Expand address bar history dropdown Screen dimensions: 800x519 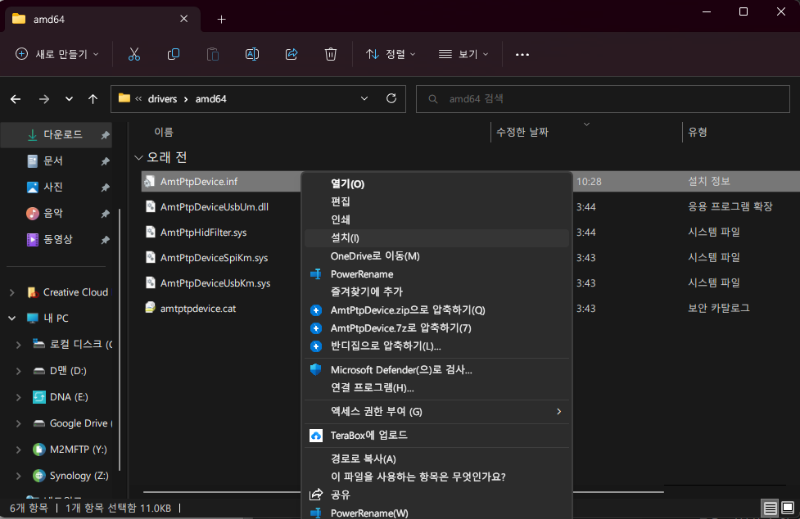click(x=364, y=98)
